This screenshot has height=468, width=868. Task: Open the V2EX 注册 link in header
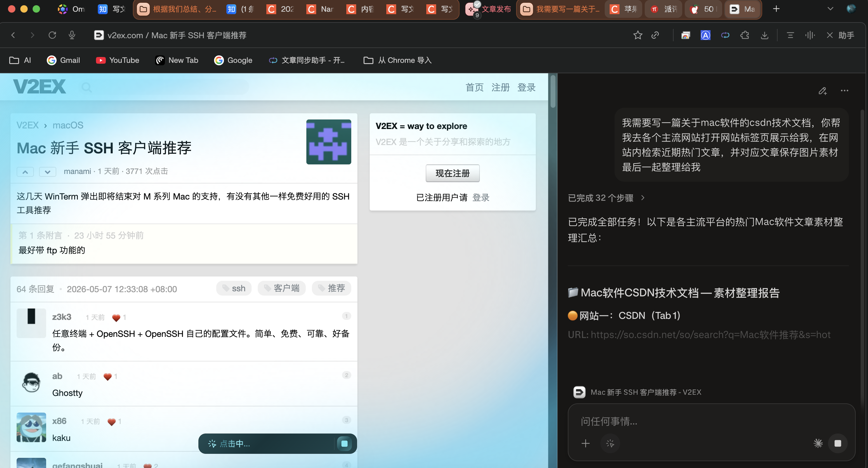click(x=500, y=87)
